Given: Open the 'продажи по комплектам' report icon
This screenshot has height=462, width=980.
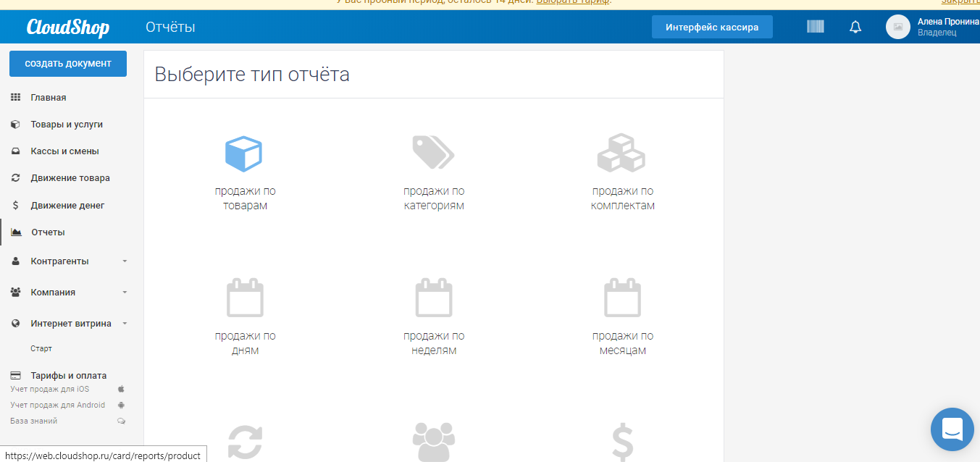Looking at the screenshot, I should 621,152.
